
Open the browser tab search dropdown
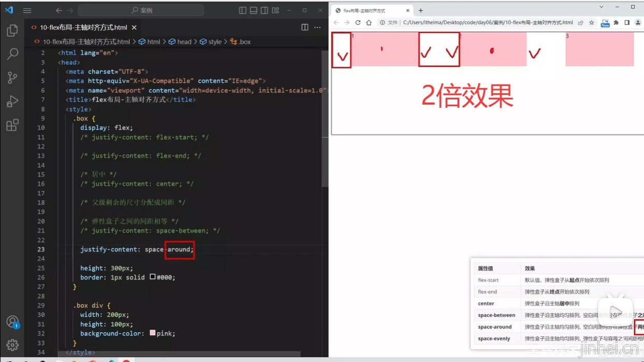602,7
